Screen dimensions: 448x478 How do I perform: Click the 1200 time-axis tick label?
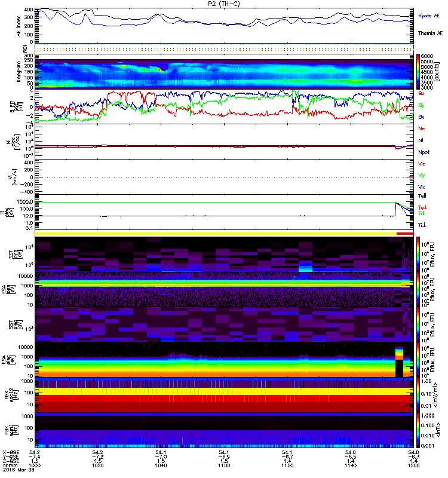point(413,465)
